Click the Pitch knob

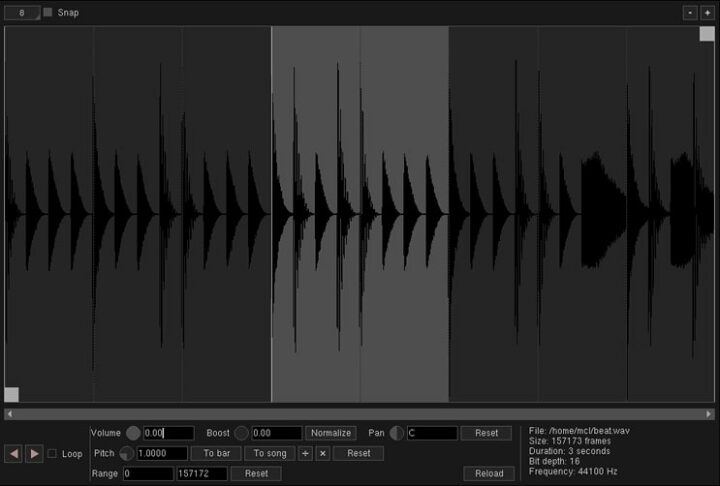tap(127, 453)
